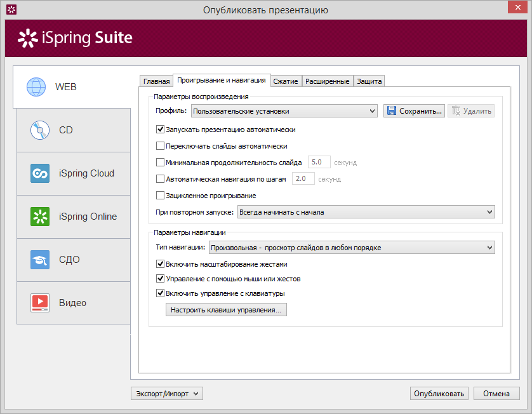The width and height of the screenshot is (532, 414).
Task: Check Минимальная продолжительность слайда
Action: click(x=160, y=162)
